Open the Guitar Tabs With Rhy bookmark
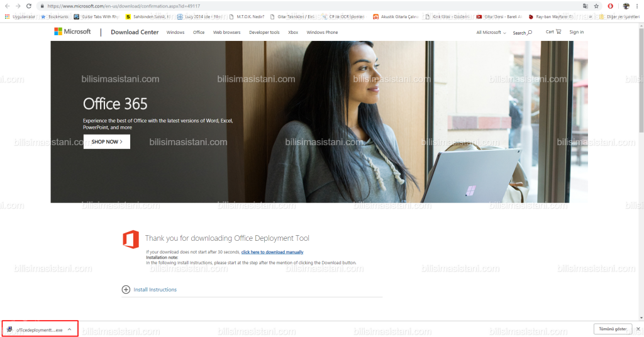 tap(96, 17)
